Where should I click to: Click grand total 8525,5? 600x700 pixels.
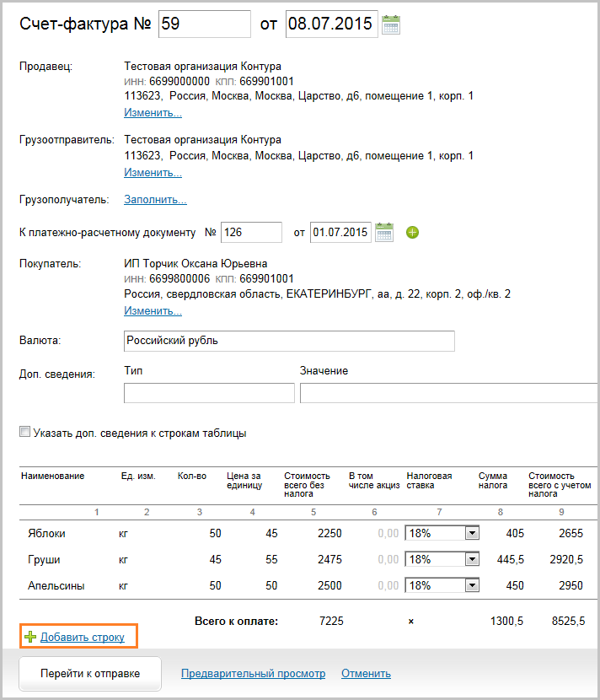(x=568, y=621)
